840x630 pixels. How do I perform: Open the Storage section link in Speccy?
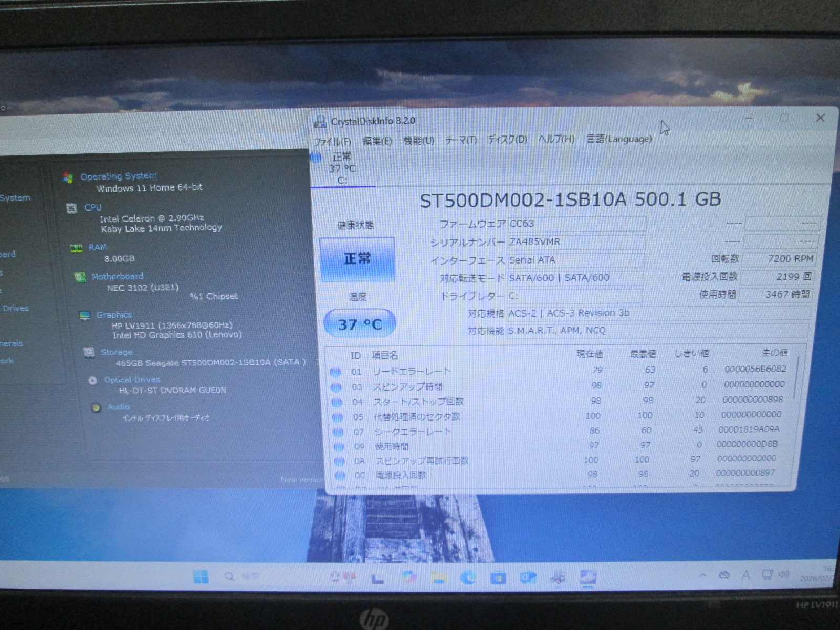pos(116,352)
